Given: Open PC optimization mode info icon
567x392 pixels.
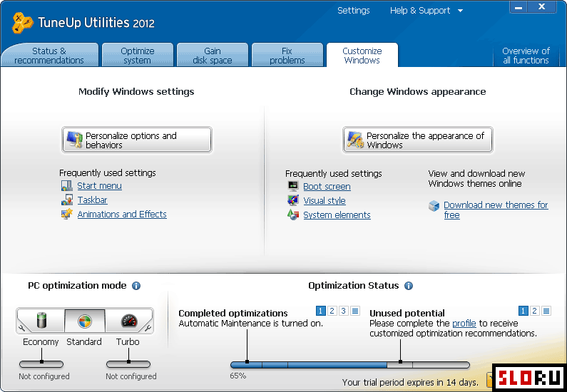Looking at the screenshot, I should pyautogui.click(x=136, y=286).
